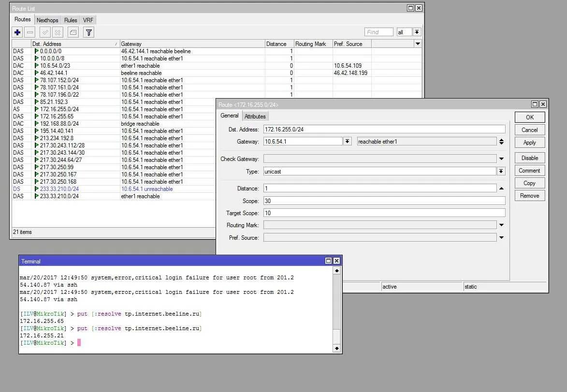
Task: Open the Gateway address dropdown arrow
Action: click(348, 142)
